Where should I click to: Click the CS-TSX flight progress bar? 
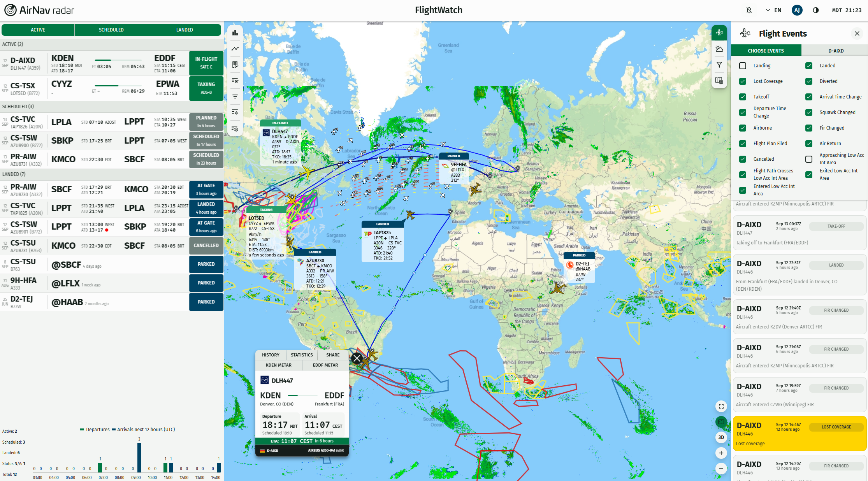[118, 86]
